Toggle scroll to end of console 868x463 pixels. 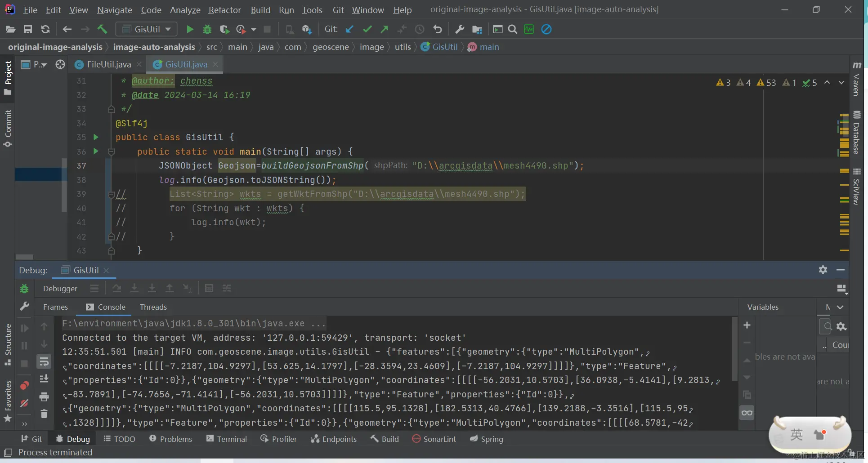pos(44,379)
